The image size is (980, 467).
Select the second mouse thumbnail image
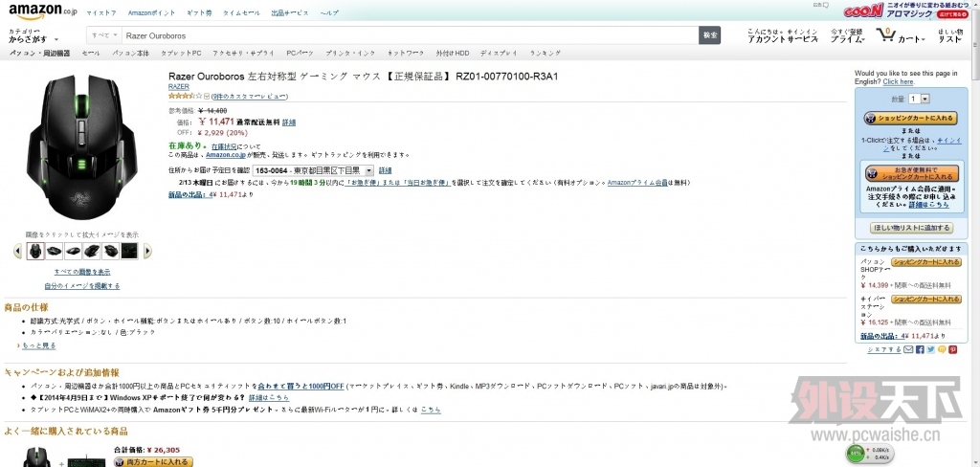click(x=55, y=252)
